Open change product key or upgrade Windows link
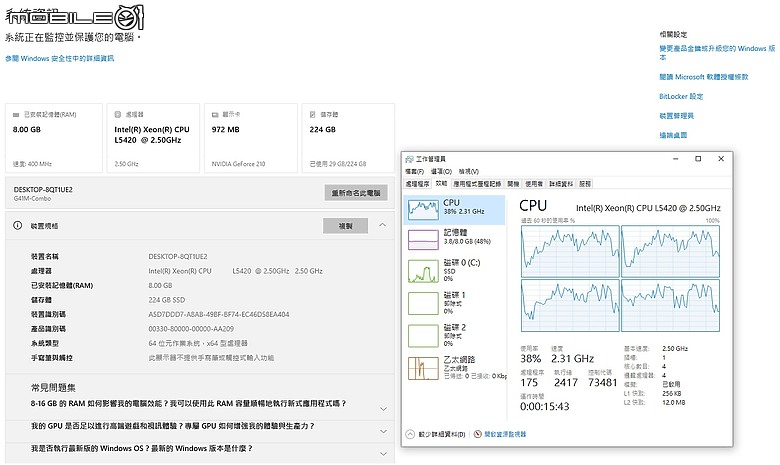Image resolution: width=780 pixels, height=465 pixels. click(x=717, y=53)
